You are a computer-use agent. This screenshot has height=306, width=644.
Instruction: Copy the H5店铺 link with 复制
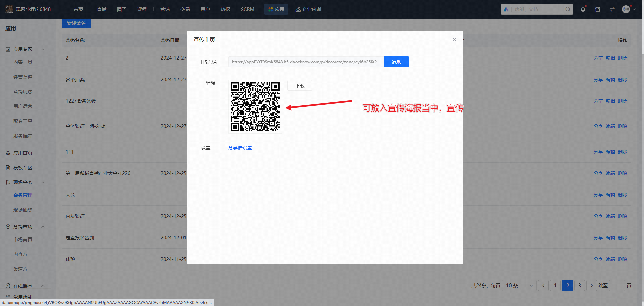click(397, 62)
